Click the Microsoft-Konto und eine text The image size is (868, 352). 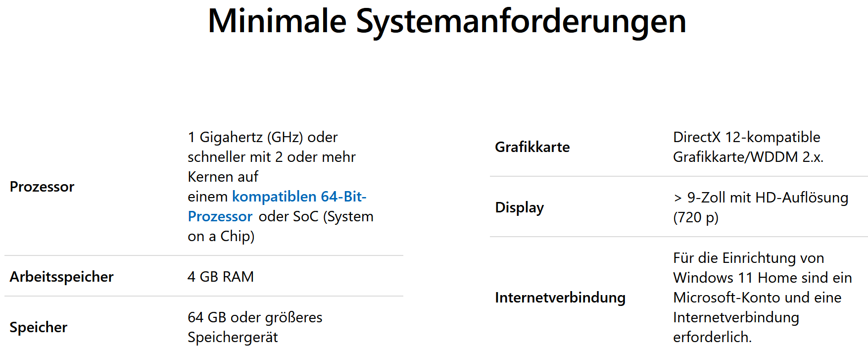[757, 298]
